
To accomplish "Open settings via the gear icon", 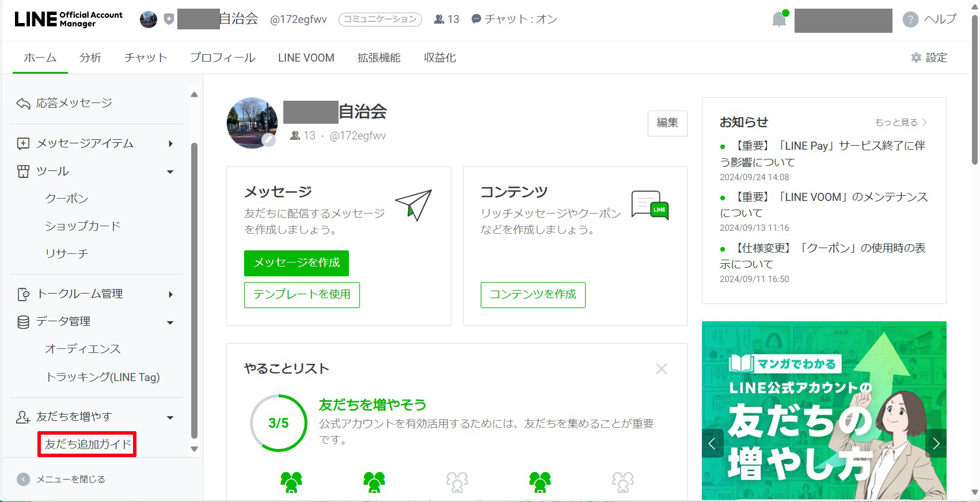I will tap(916, 58).
